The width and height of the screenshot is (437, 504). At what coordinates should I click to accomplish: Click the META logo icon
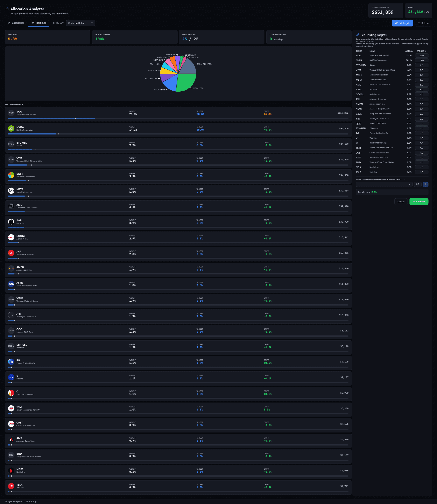tap(11, 191)
